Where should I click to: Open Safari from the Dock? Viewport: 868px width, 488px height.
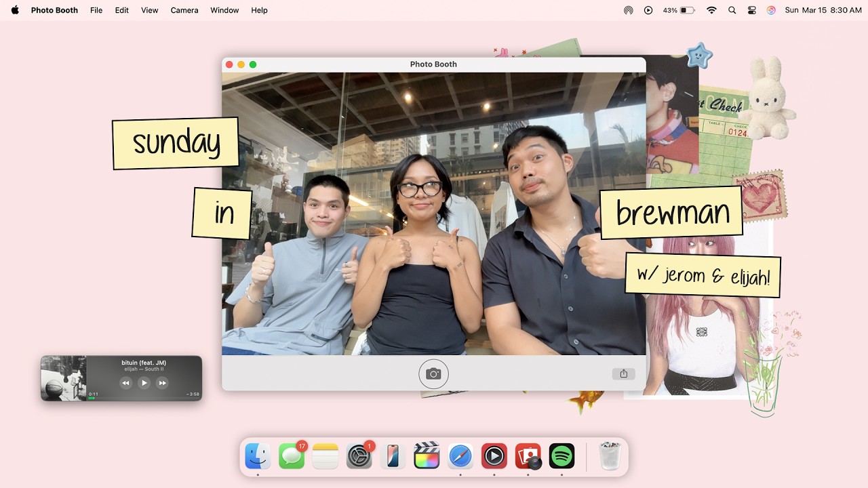460,456
